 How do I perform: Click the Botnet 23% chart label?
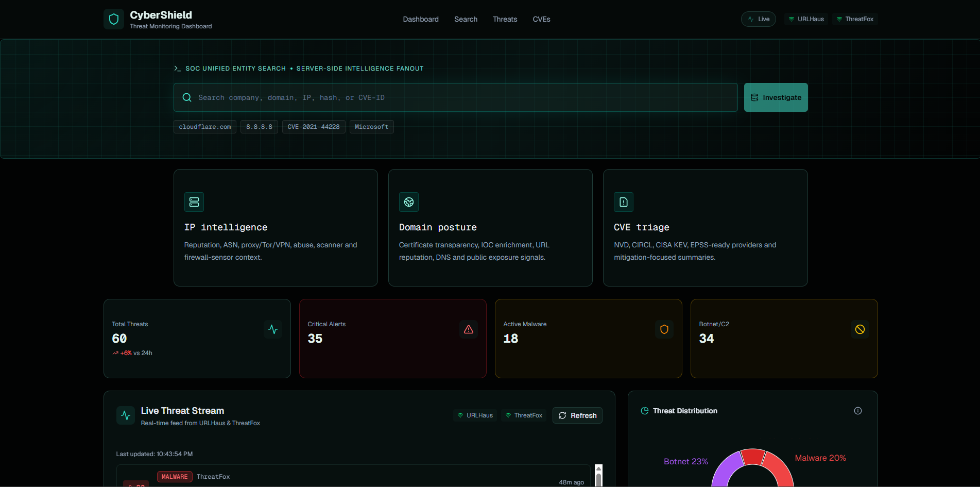point(685,461)
